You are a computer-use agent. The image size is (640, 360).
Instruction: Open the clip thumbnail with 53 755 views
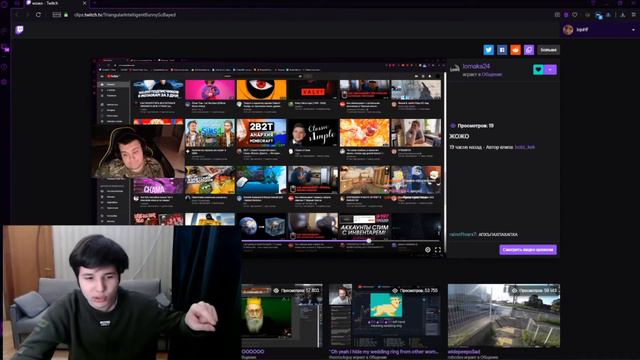point(385,316)
